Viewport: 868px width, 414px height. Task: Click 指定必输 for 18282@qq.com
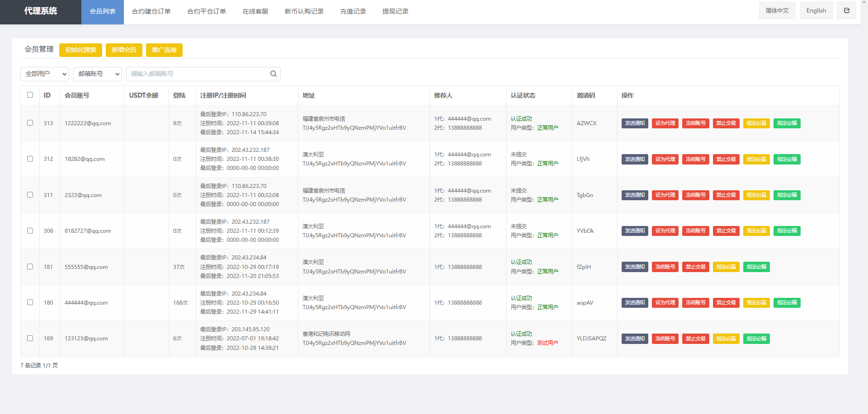pyautogui.click(x=787, y=159)
